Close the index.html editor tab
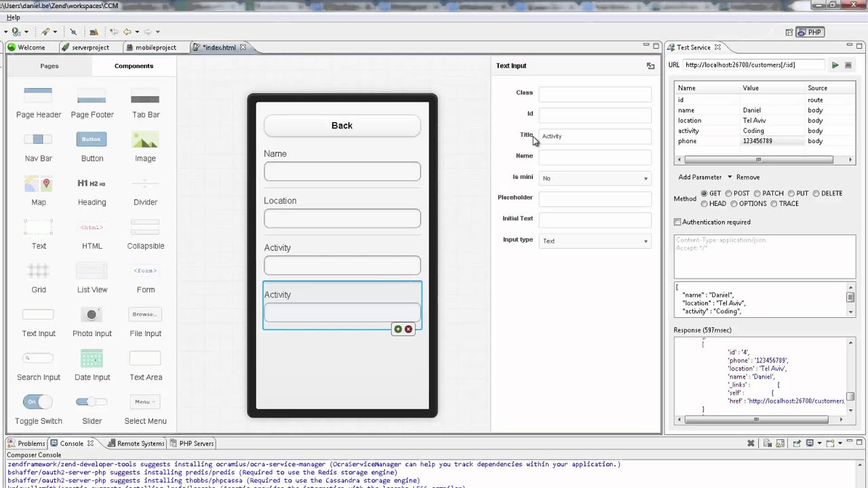868x488 pixels. 243,47
